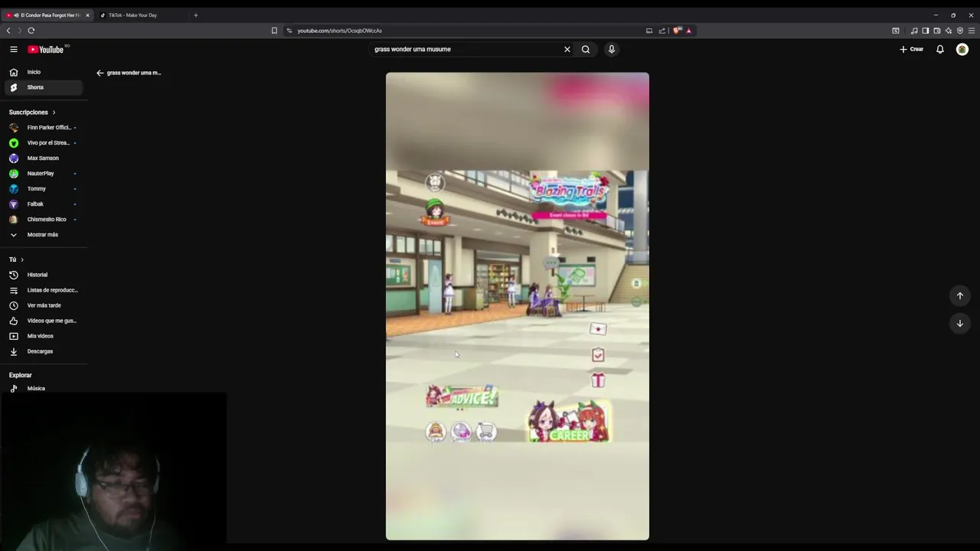This screenshot has width=980, height=551.
Task: Click the Crear button
Action: coord(912,49)
